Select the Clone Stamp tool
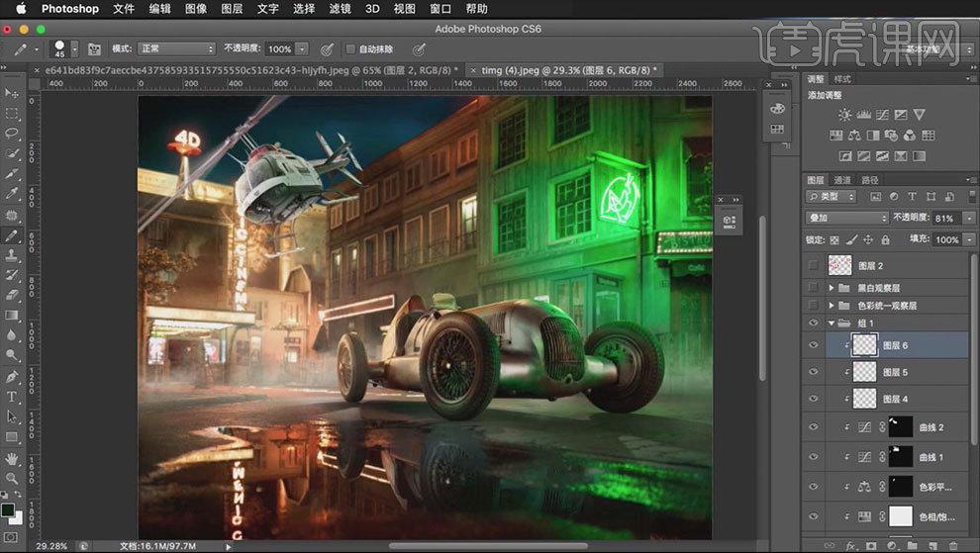 11,254
